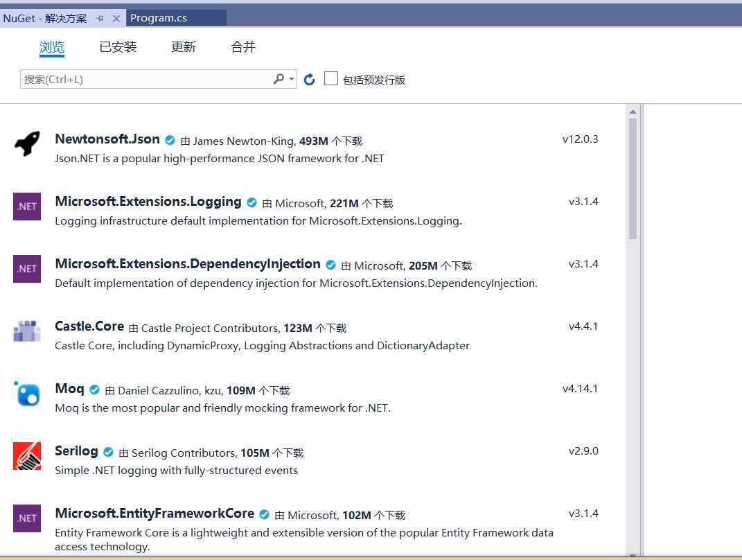Click the Newtonsoft.Json rocket package icon
The height and width of the screenshot is (560, 742).
[27, 143]
